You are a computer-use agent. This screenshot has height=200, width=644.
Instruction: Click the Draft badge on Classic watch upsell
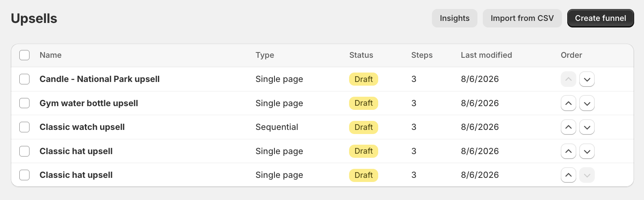coord(363,127)
